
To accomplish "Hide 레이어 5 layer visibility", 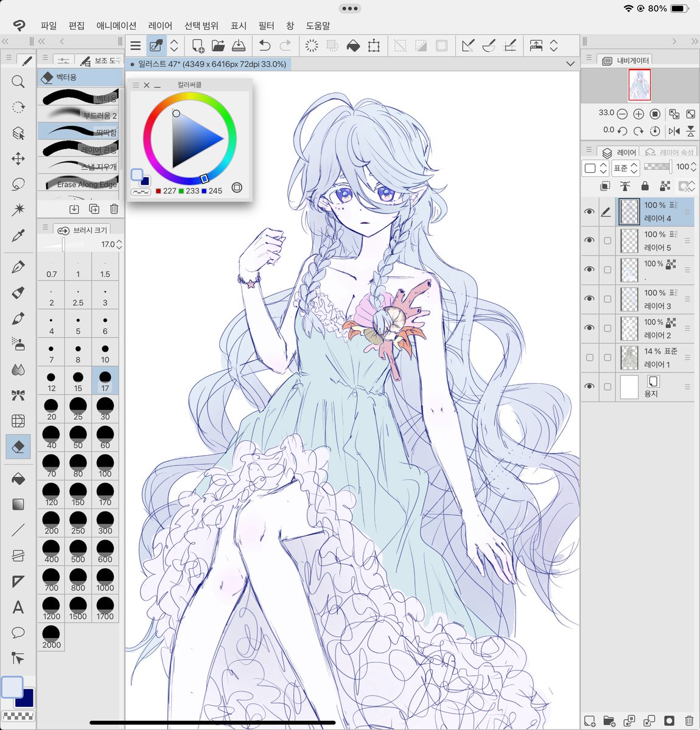I will [589, 240].
